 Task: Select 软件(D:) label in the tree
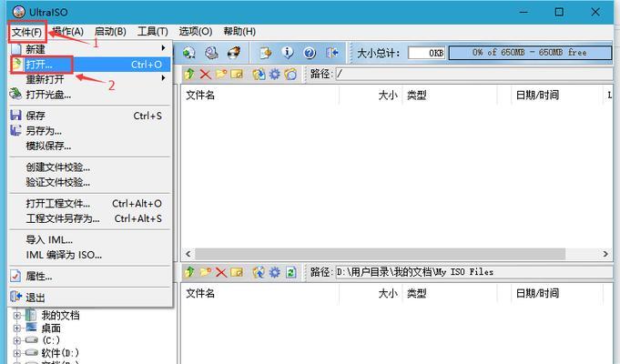click(x=60, y=353)
